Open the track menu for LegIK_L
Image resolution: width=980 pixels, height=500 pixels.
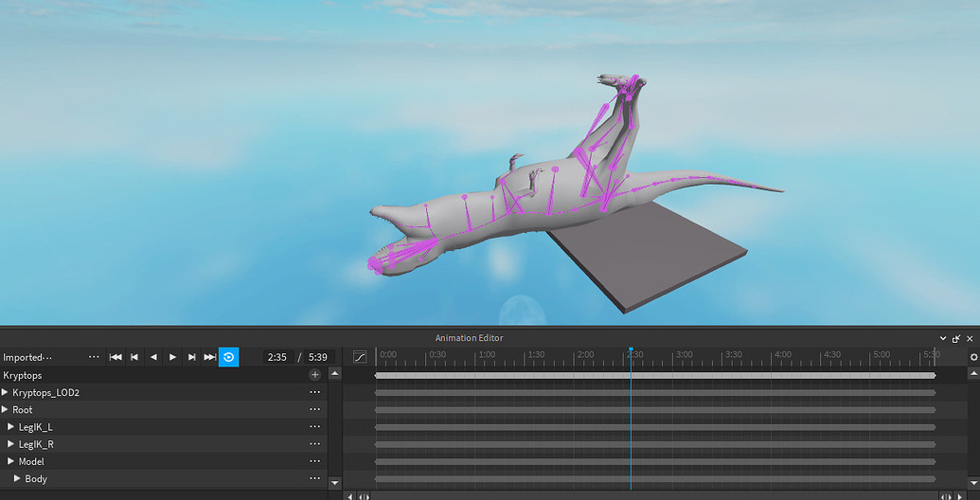pos(315,427)
